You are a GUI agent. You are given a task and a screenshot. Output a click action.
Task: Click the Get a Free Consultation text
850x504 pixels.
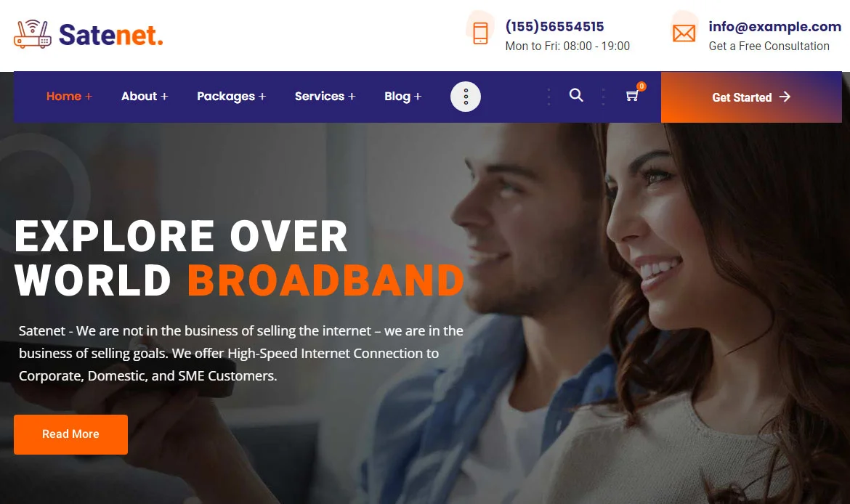pos(769,46)
